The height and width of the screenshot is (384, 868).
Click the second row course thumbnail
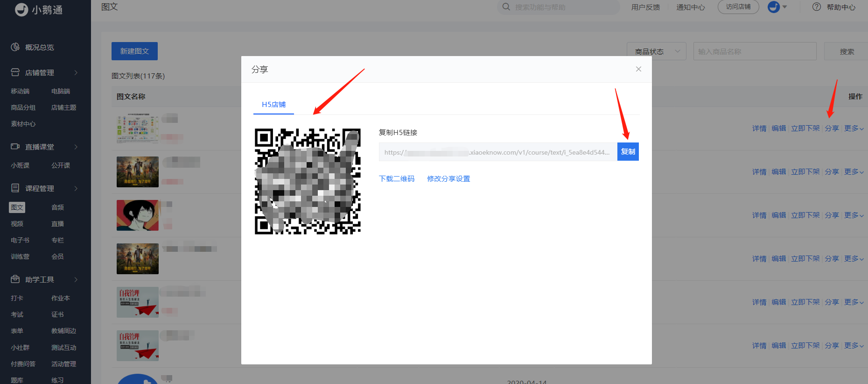pyautogui.click(x=138, y=172)
